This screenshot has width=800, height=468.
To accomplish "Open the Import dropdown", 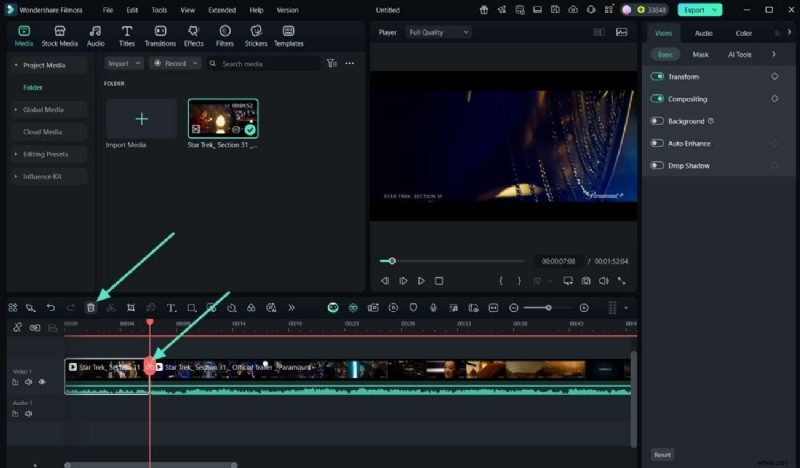I will tap(124, 63).
